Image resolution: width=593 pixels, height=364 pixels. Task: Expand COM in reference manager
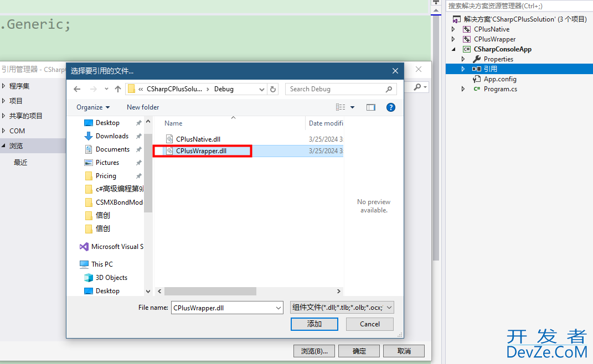click(3, 131)
